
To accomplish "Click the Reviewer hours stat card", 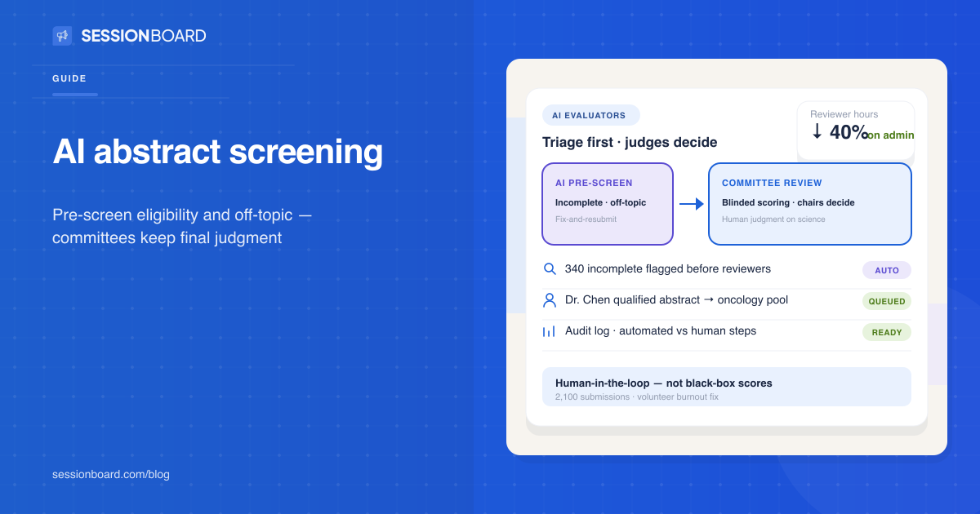I will tap(856, 131).
